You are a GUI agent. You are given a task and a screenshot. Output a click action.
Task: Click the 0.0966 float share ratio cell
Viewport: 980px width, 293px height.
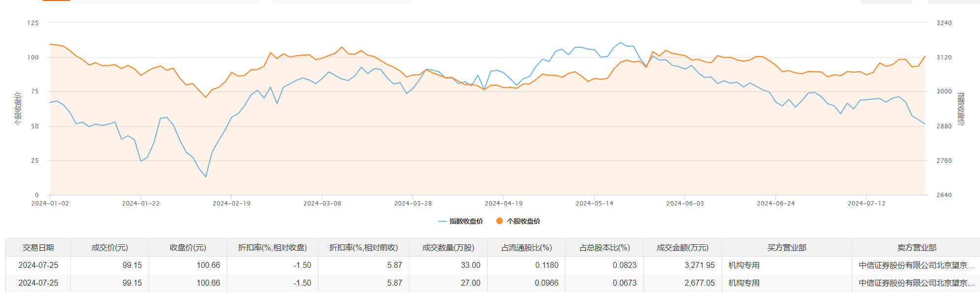546,283
